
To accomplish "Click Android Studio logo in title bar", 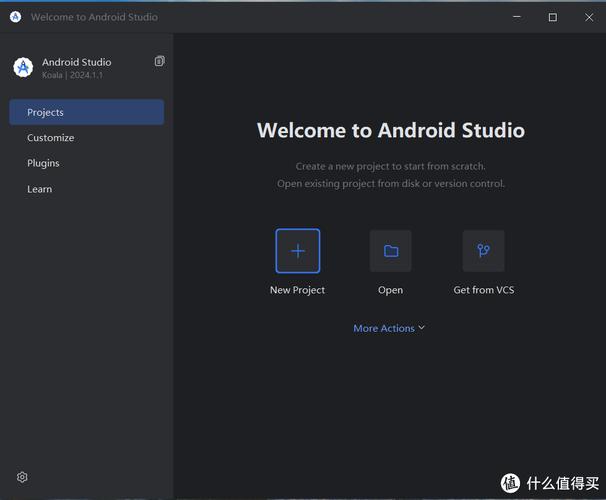I will coord(15,17).
